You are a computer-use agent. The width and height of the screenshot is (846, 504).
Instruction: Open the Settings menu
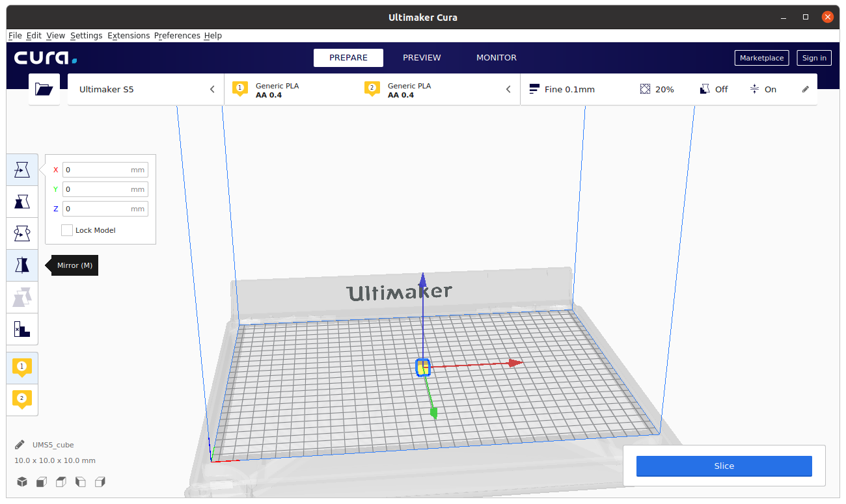tap(87, 36)
